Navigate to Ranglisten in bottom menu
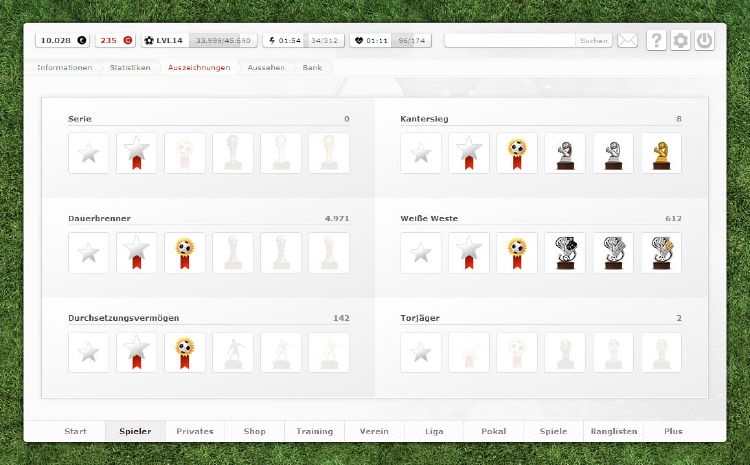 (x=616, y=431)
